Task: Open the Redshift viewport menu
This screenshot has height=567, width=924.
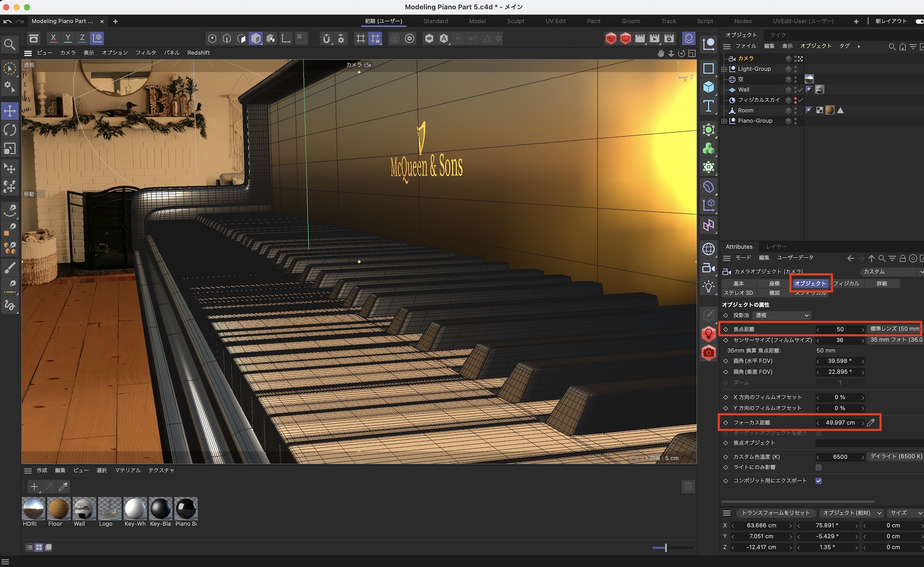Action: point(198,53)
